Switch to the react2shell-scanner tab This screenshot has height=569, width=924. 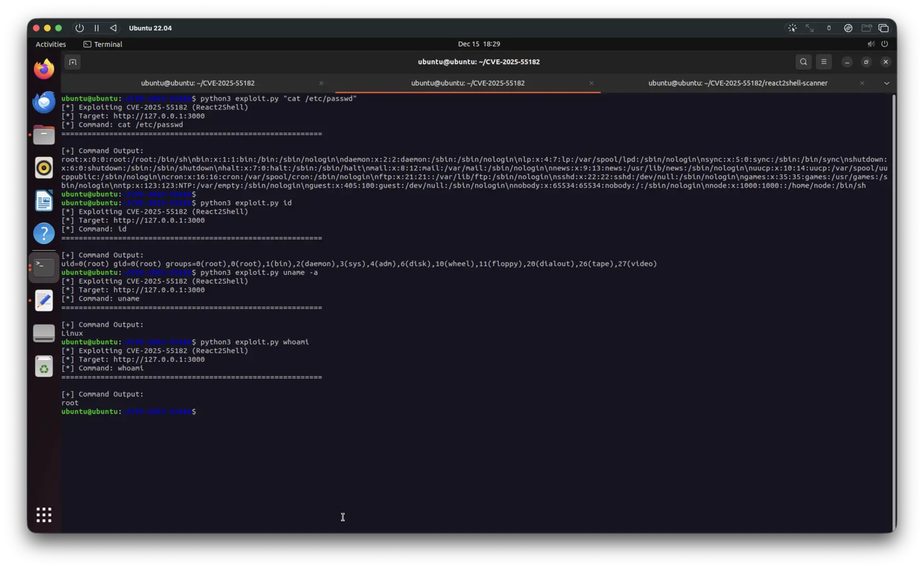tap(738, 83)
